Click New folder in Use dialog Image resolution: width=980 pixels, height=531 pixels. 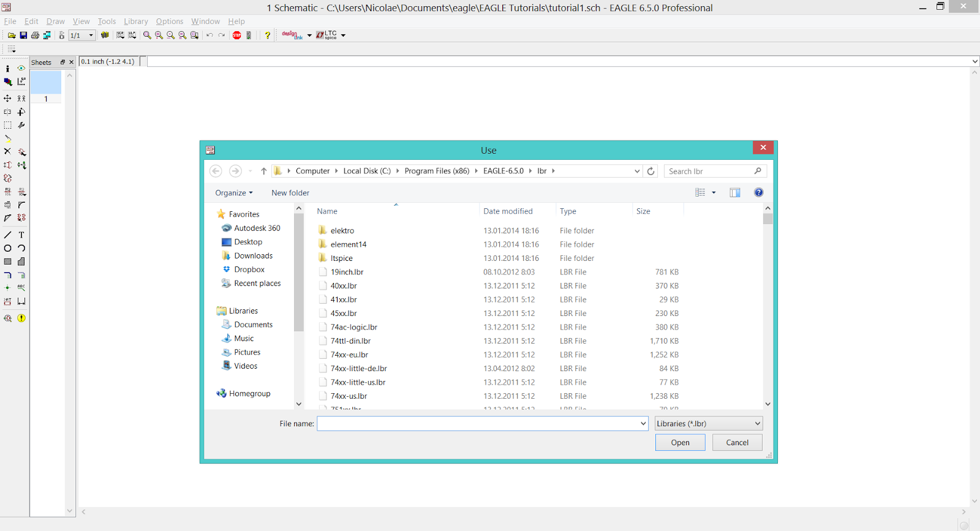pyautogui.click(x=290, y=193)
